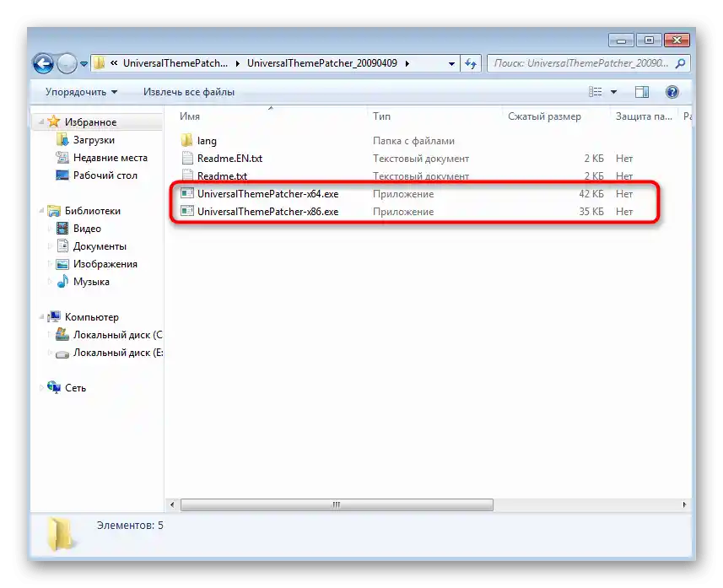Expand the Сеть tree node
This screenshot has width=723, height=588.
[x=41, y=388]
